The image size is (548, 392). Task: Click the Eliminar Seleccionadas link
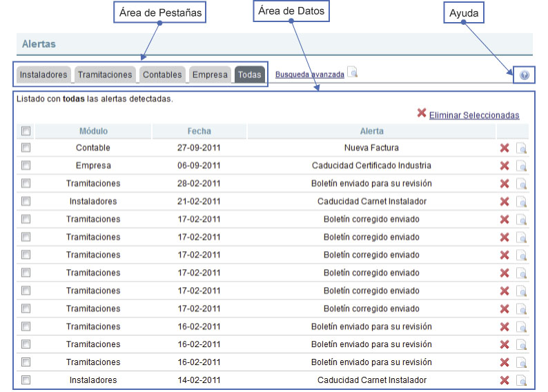pyautogui.click(x=473, y=115)
